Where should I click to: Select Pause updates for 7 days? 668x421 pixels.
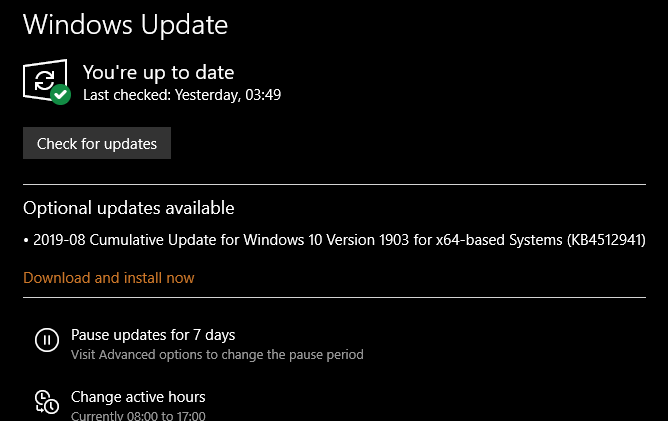pyautogui.click(x=153, y=335)
